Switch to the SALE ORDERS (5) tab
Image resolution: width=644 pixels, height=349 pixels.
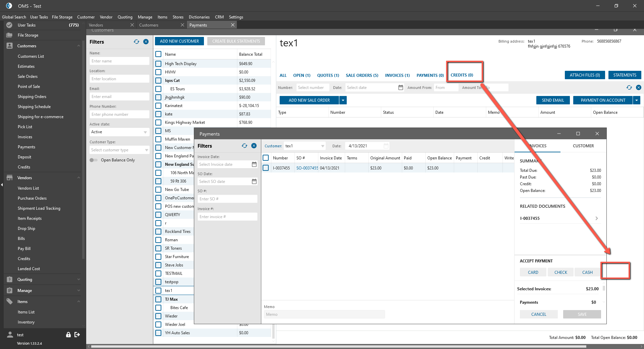click(x=362, y=76)
